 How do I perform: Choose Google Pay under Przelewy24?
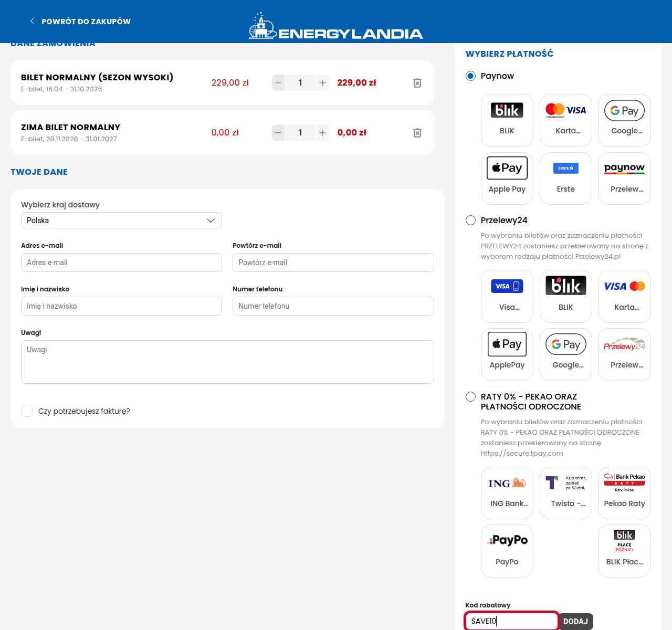click(566, 354)
